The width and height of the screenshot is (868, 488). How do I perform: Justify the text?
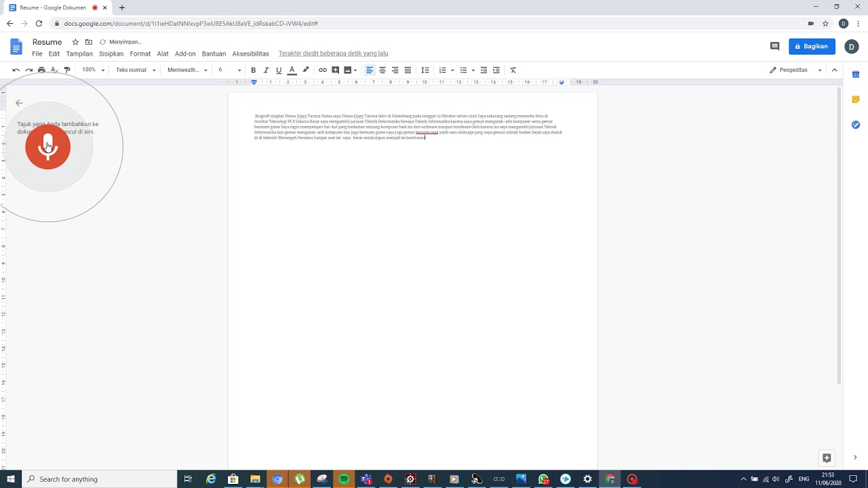coord(408,70)
